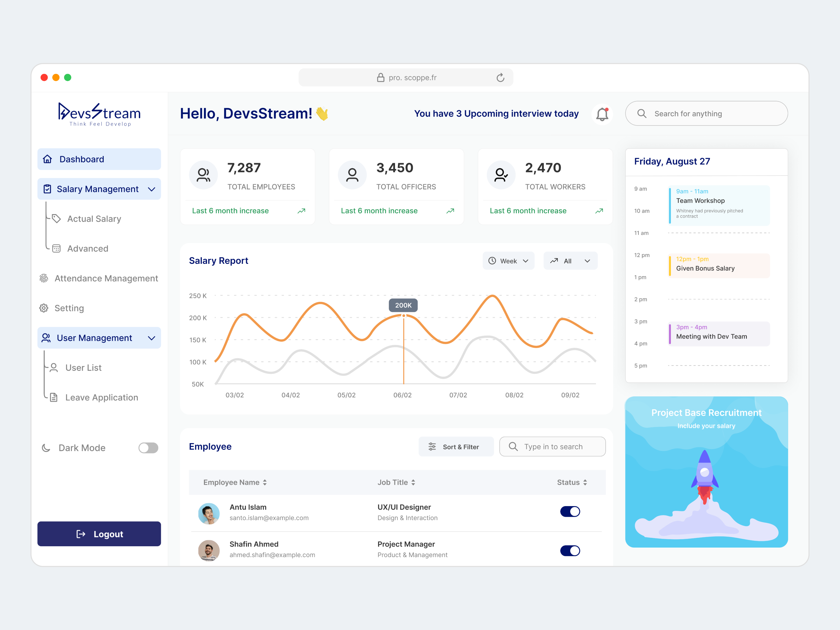Click the Setting gear icon in sidebar
The height and width of the screenshot is (630, 840).
click(x=44, y=308)
